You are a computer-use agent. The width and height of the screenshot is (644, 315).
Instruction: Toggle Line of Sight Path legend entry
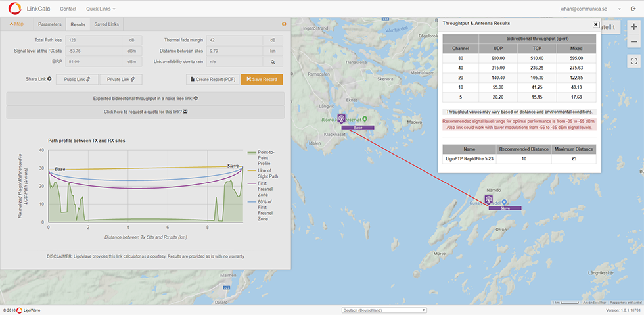pos(262,173)
